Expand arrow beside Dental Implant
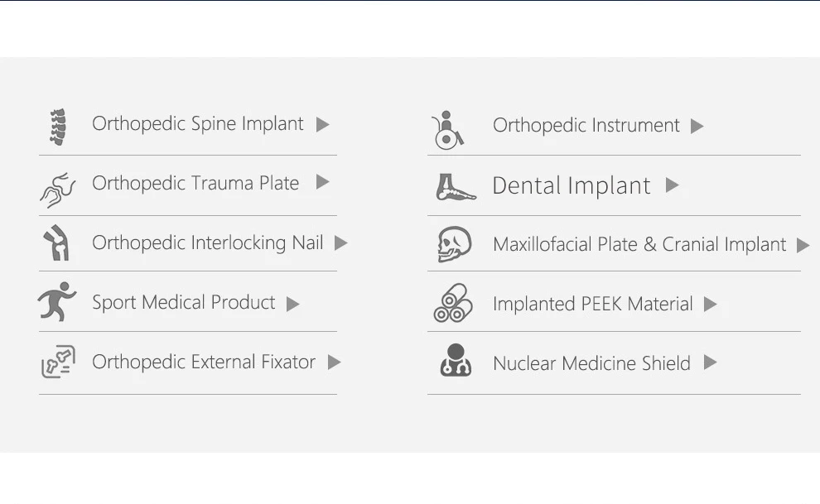The width and height of the screenshot is (820, 504). coord(672,185)
